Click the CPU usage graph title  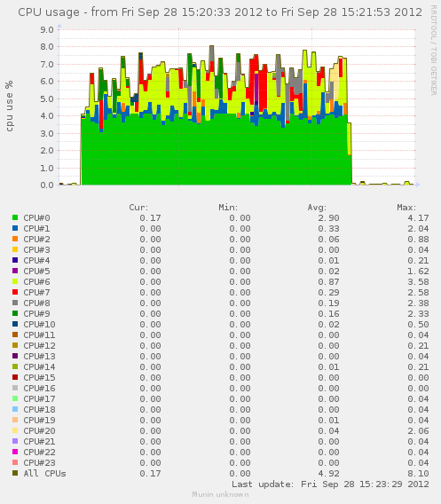(x=220, y=12)
